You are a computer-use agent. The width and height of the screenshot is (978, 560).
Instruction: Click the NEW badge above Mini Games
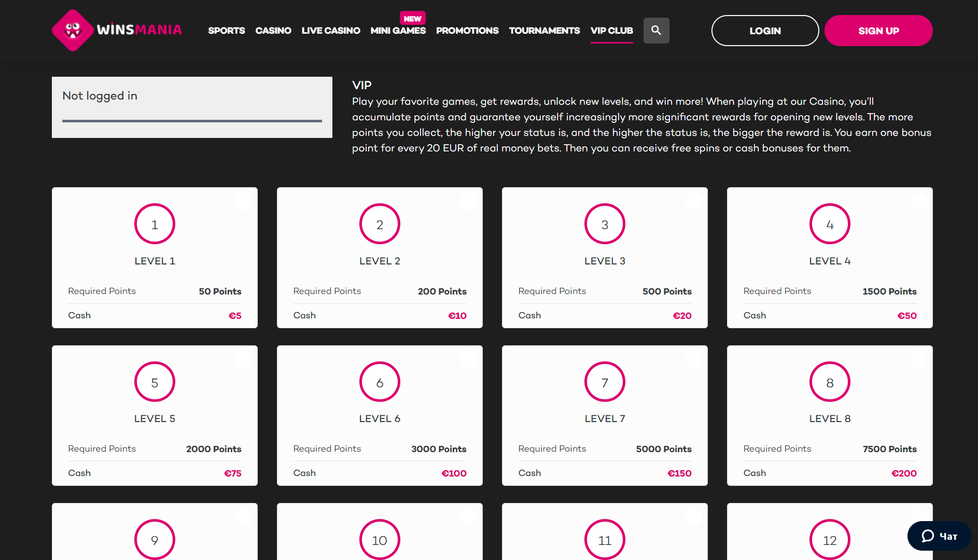click(412, 18)
